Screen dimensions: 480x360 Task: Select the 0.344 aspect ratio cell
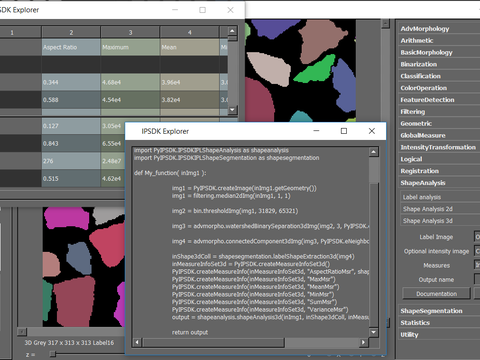(71, 82)
